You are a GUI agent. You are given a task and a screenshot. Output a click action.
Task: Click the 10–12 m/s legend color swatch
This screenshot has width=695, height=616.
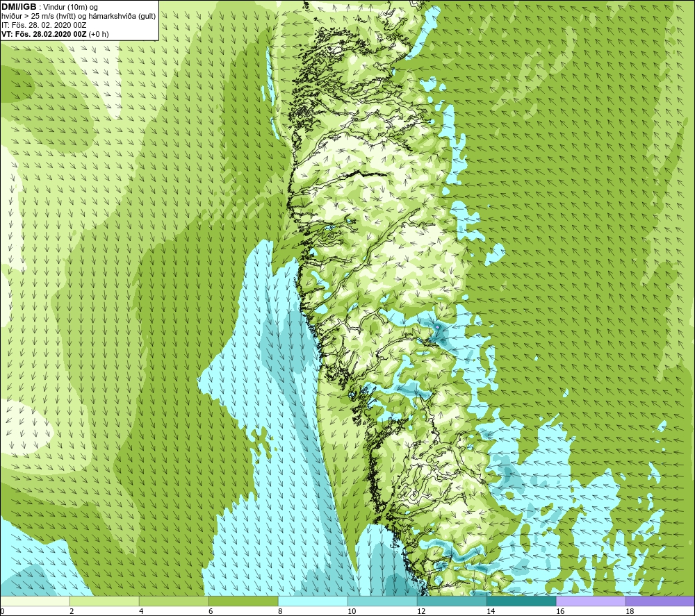(x=382, y=601)
